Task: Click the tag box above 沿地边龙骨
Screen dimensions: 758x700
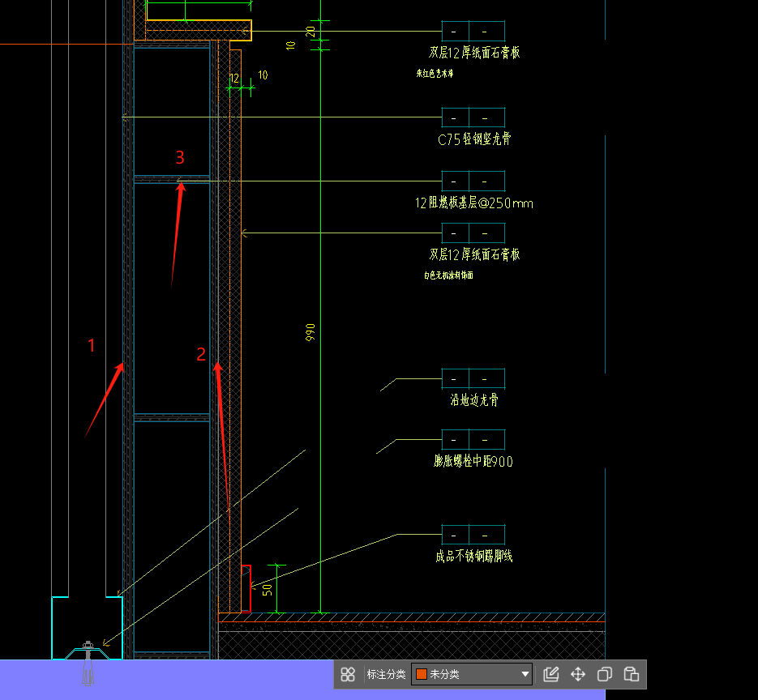Action: click(x=473, y=378)
